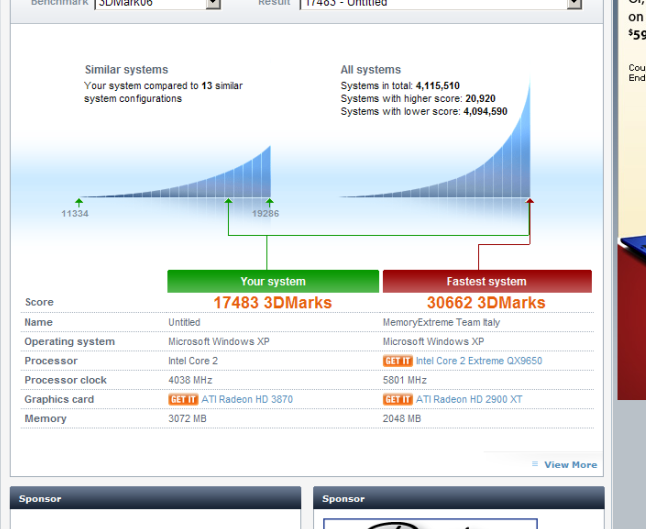Click 'Systems with lower score: 4,094,590' text

point(424,111)
